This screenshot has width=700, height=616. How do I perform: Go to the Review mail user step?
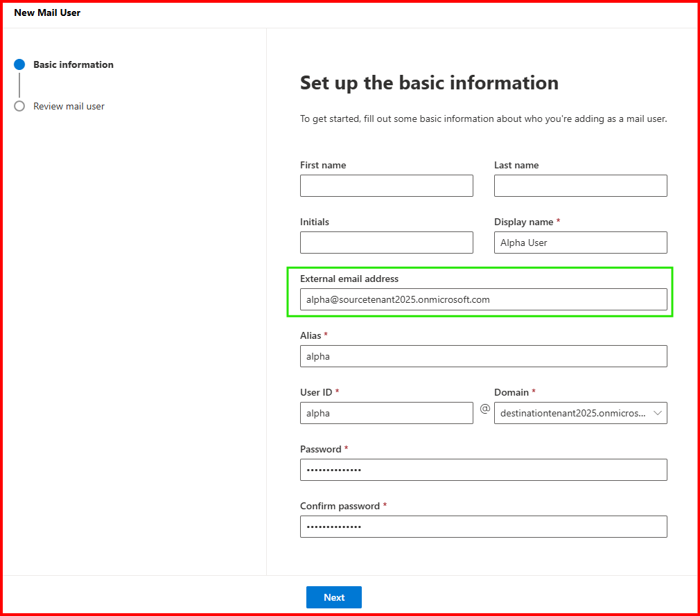[x=69, y=106]
